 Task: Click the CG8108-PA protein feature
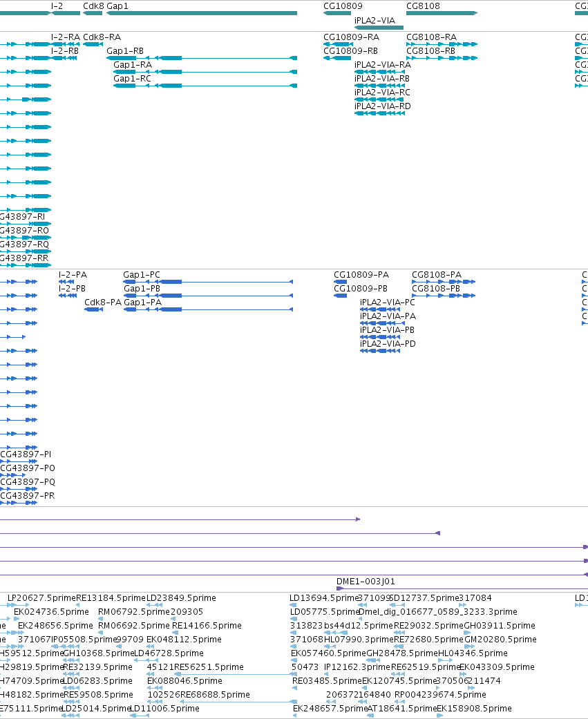[x=444, y=282]
